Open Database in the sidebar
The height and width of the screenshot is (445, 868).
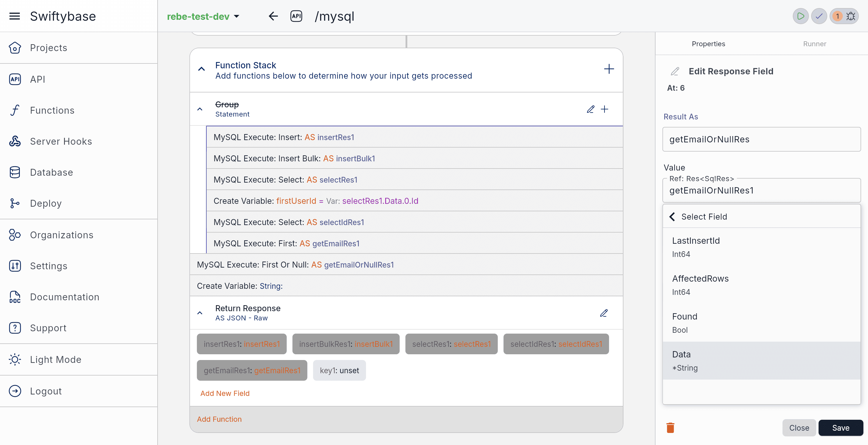pyautogui.click(x=52, y=172)
